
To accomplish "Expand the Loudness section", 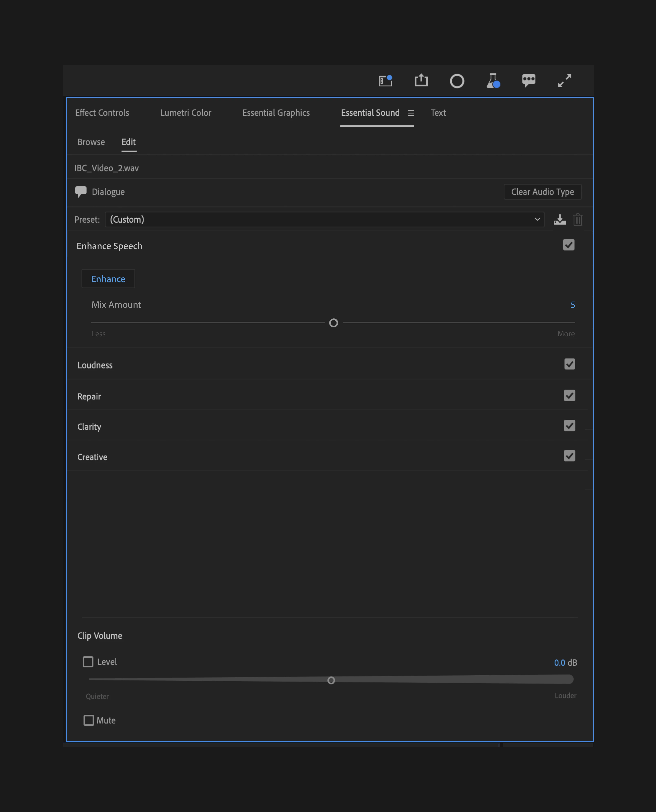I will point(95,365).
